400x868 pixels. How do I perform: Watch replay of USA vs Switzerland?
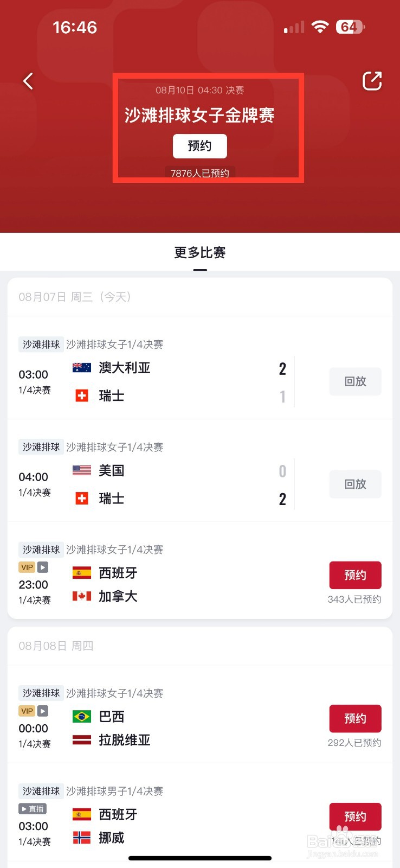click(x=356, y=484)
